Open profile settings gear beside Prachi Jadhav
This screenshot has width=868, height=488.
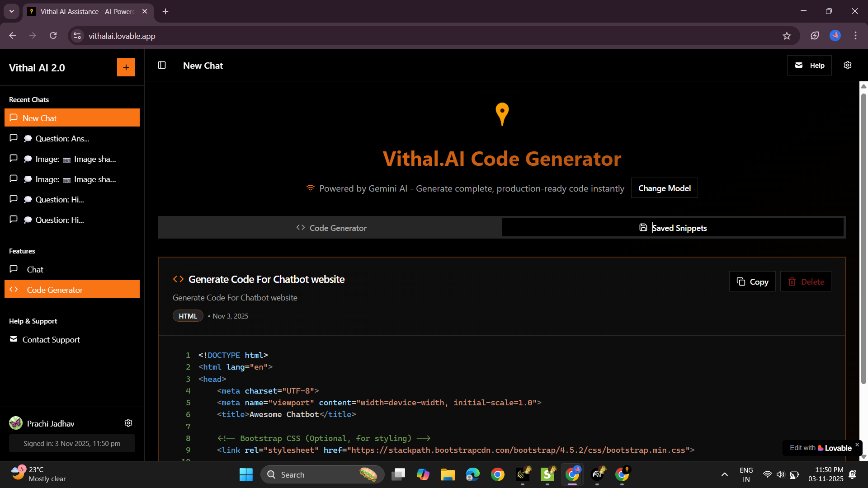coord(128,423)
